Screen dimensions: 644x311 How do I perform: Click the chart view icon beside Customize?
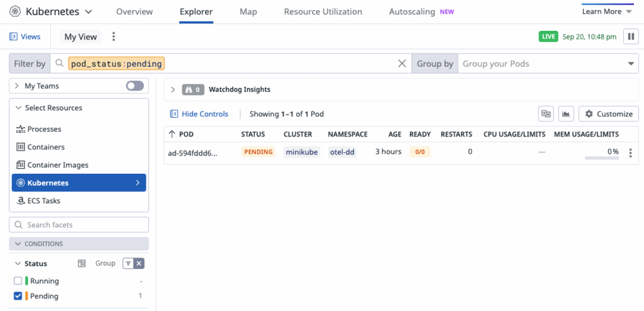pos(566,114)
